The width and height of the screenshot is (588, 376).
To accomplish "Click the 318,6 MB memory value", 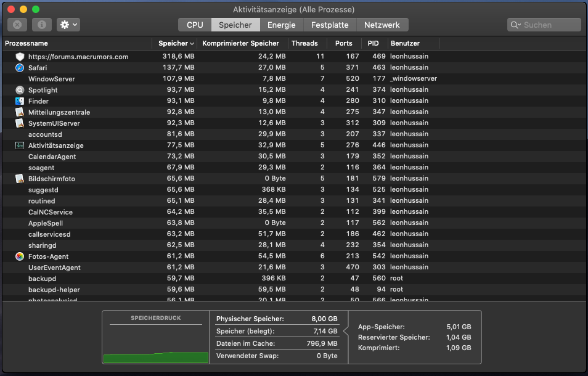I will (178, 56).
